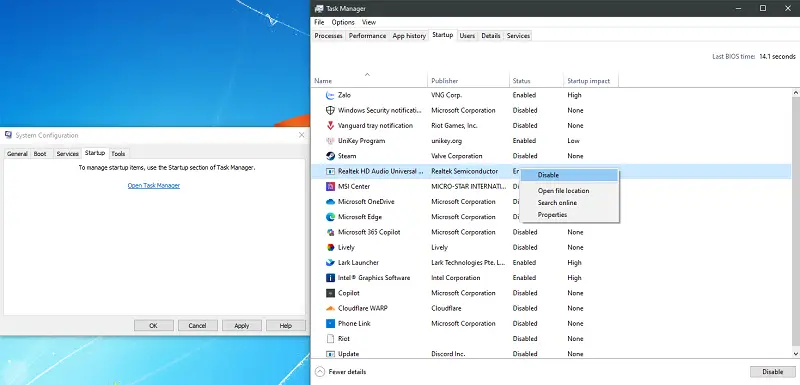Click the System Configuration title bar icon
The height and width of the screenshot is (385, 800).
pyautogui.click(x=8, y=135)
